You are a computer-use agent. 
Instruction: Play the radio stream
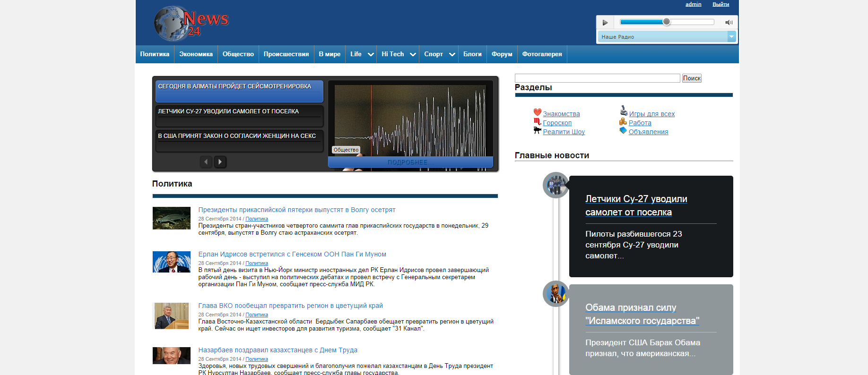[x=605, y=22]
